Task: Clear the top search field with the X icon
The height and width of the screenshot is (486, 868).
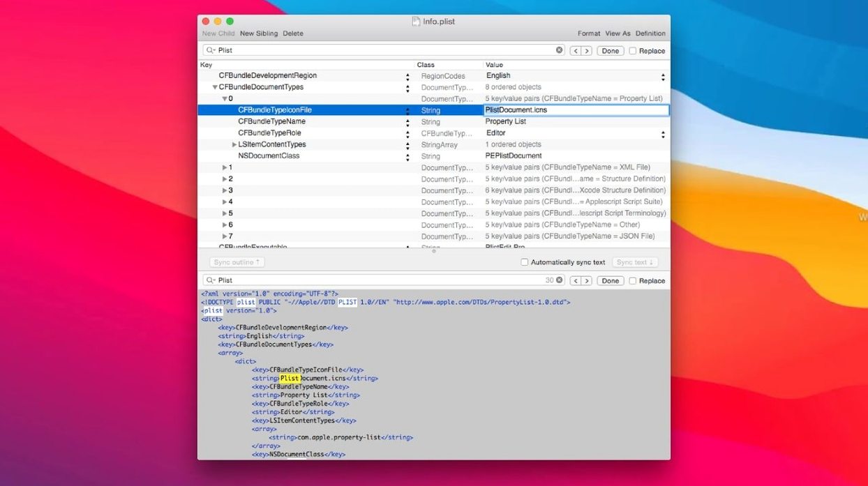Action: pyautogui.click(x=560, y=50)
